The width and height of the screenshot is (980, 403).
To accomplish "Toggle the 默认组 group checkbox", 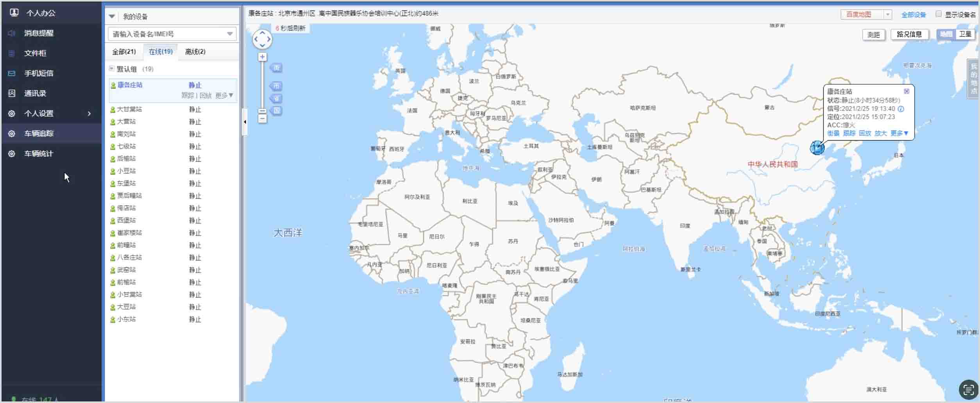I will (x=112, y=69).
